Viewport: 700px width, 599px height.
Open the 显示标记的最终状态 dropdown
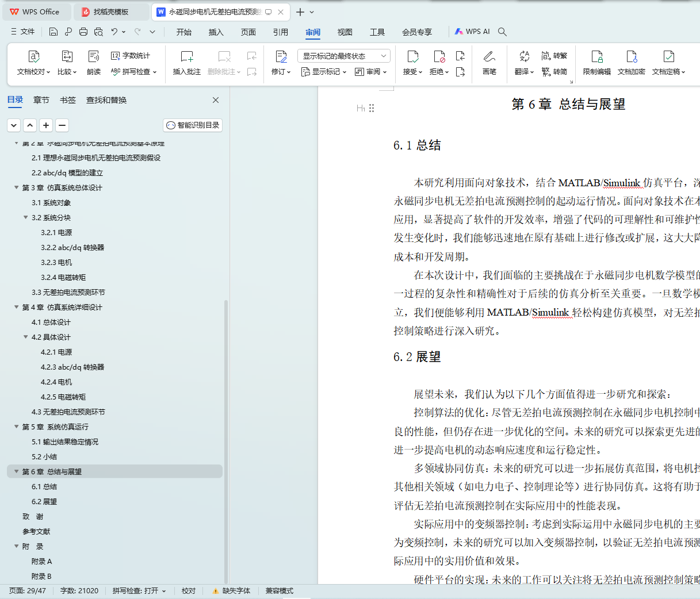(344, 56)
